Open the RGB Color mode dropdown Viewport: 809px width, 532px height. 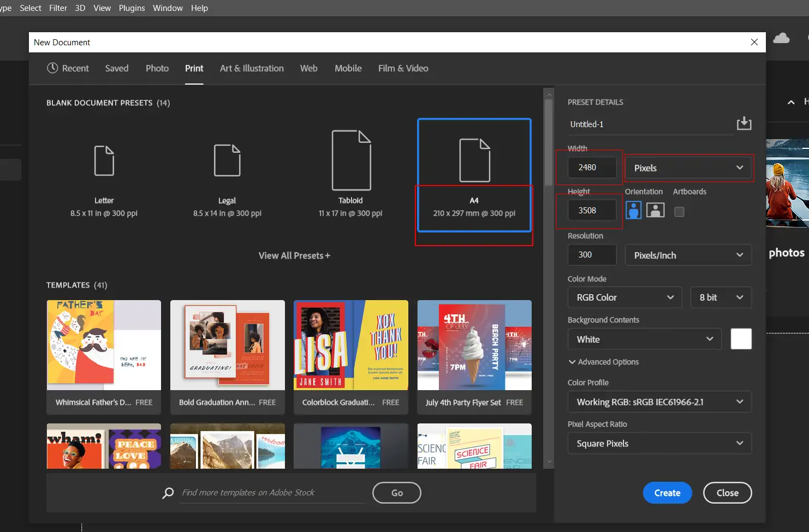coord(625,297)
